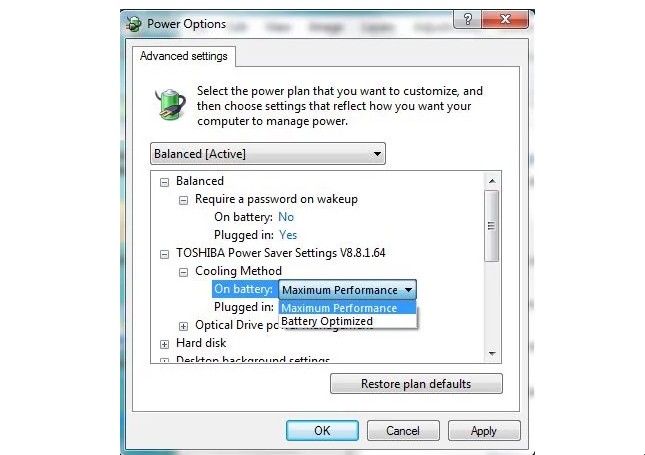This screenshot has width=645, height=455.
Task: Open the Balanced [Active] power plan dropdown
Action: pyautogui.click(x=268, y=154)
